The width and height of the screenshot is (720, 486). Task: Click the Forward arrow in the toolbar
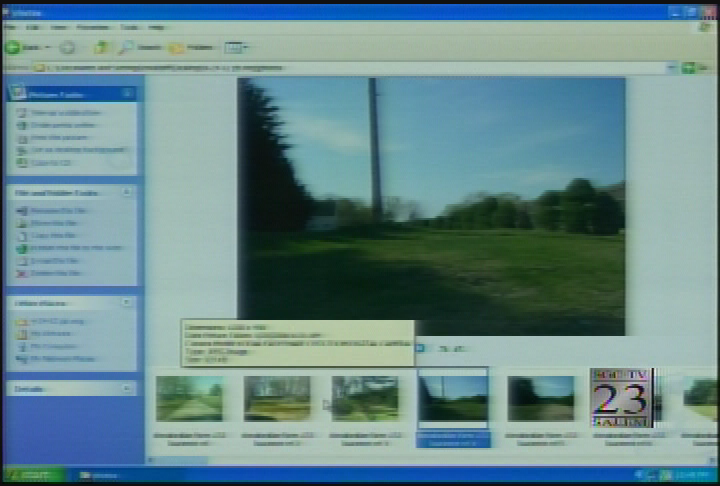pyautogui.click(x=67, y=47)
